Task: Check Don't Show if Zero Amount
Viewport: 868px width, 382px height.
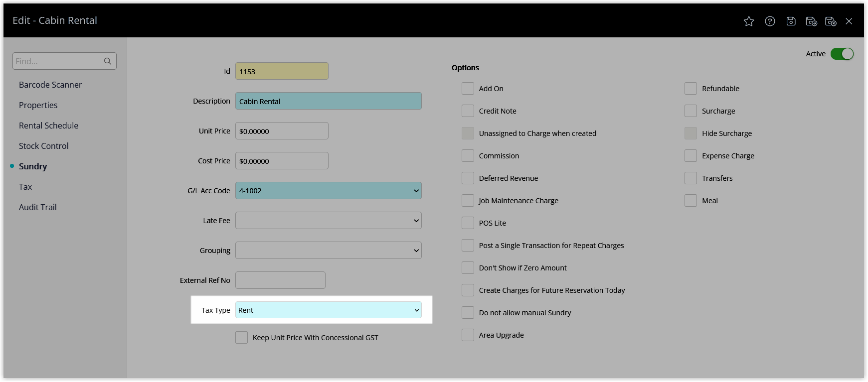Action: pos(468,268)
